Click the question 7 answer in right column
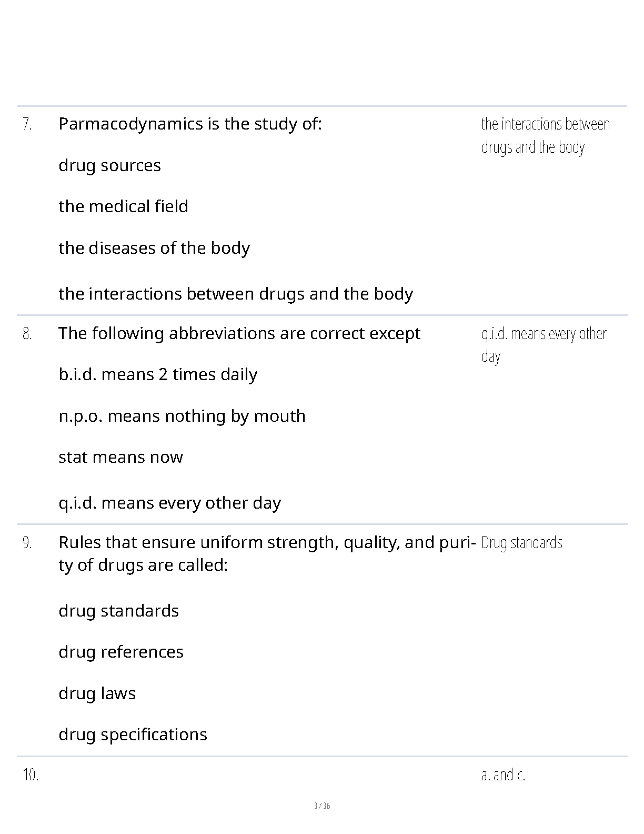 (x=545, y=135)
